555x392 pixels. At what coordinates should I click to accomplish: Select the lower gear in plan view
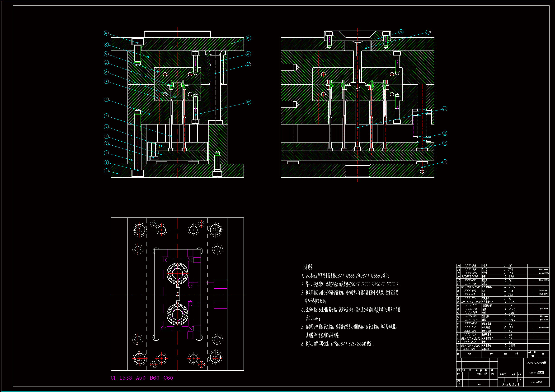[x=178, y=315]
